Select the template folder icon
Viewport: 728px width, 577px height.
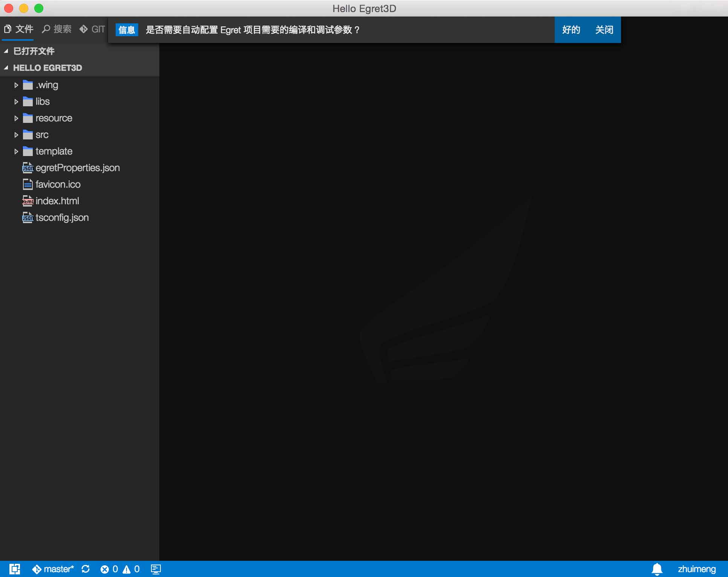point(28,151)
